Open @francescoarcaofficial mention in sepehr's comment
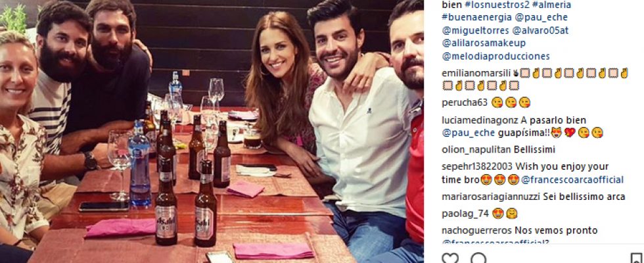 click(x=572, y=180)
